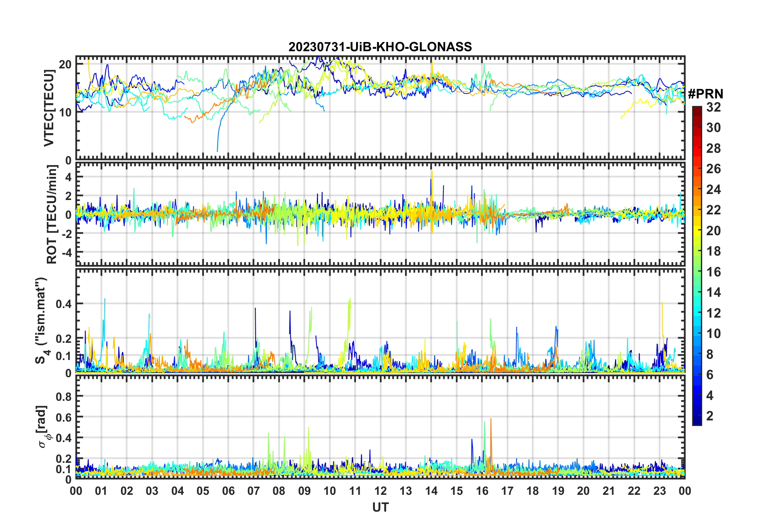Viewport: 761px width, 532px height.
Task: Click the dark red top of the colorbar
Action: pos(697,109)
